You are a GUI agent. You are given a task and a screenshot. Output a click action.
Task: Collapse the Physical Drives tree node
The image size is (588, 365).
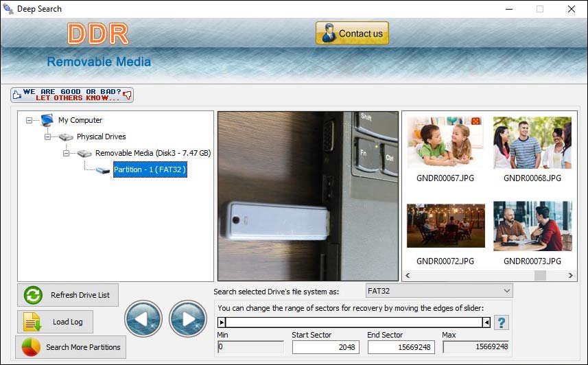[x=48, y=137]
